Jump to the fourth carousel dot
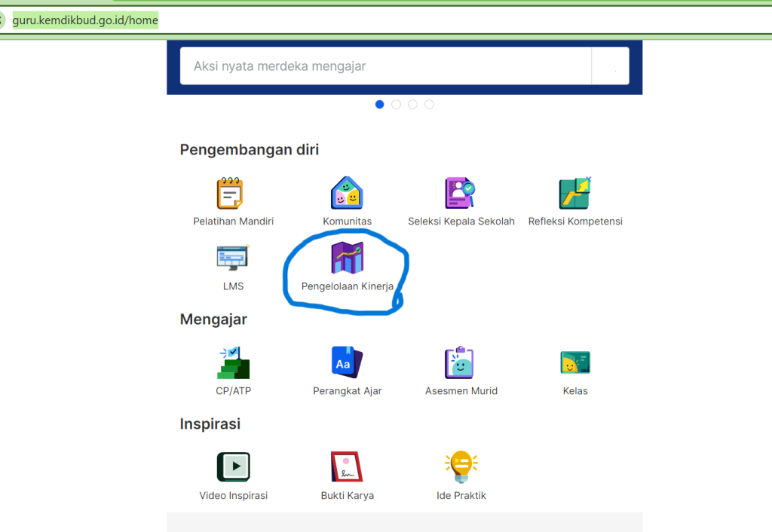This screenshot has width=772, height=532. coord(430,105)
